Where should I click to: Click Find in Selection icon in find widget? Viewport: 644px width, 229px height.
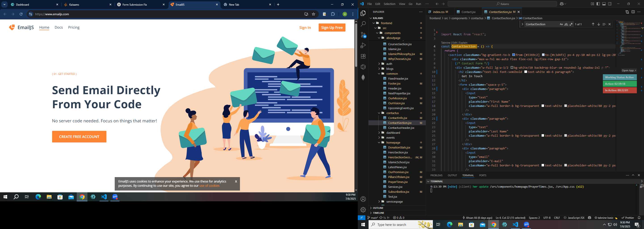[x=604, y=24]
